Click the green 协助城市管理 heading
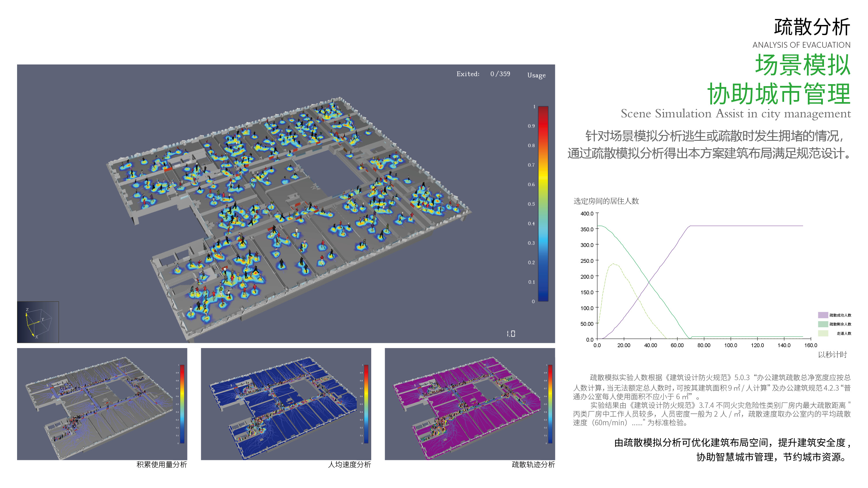 click(779, 94)
